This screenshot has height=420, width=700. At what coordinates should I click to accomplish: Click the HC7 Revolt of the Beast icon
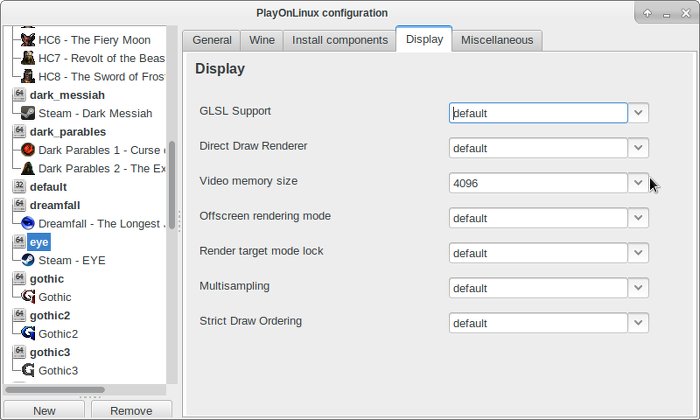tap(28, 58)
